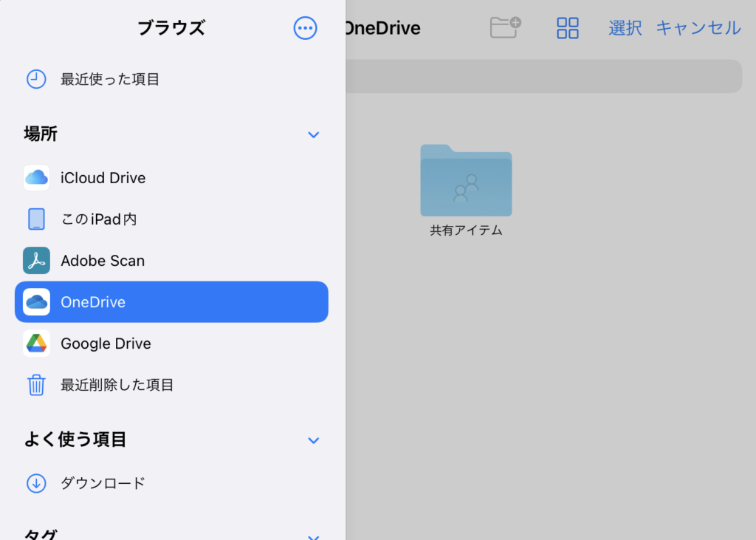The width and height of the screenshot is (756, 540).
Task: Click the search field under the OneDrive title
Action: [x=544, y=76]
